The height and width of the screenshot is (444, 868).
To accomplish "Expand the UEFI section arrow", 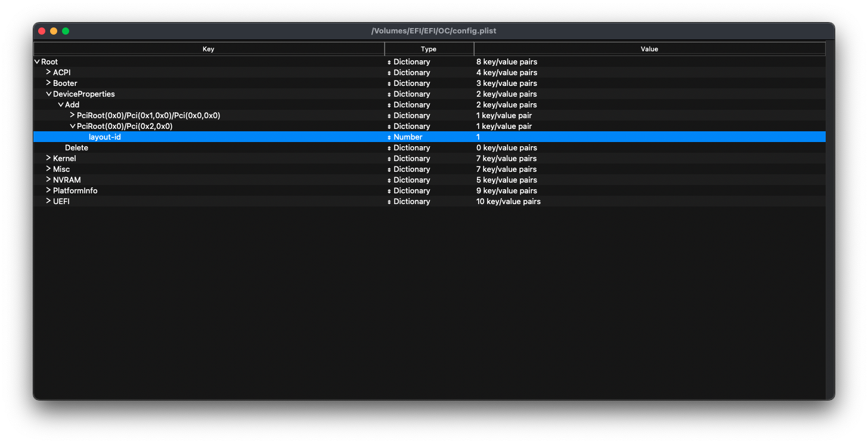I will (x=48, y=201).
